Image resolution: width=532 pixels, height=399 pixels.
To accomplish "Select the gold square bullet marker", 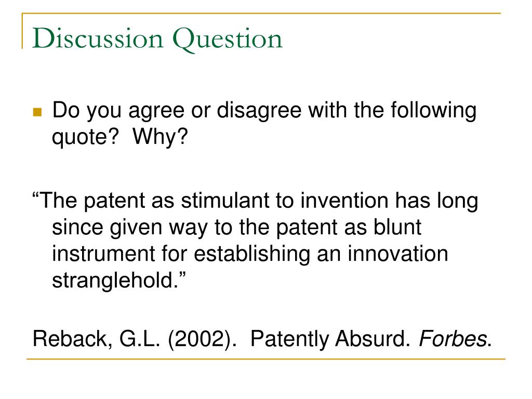I will [x=37, y=112].
